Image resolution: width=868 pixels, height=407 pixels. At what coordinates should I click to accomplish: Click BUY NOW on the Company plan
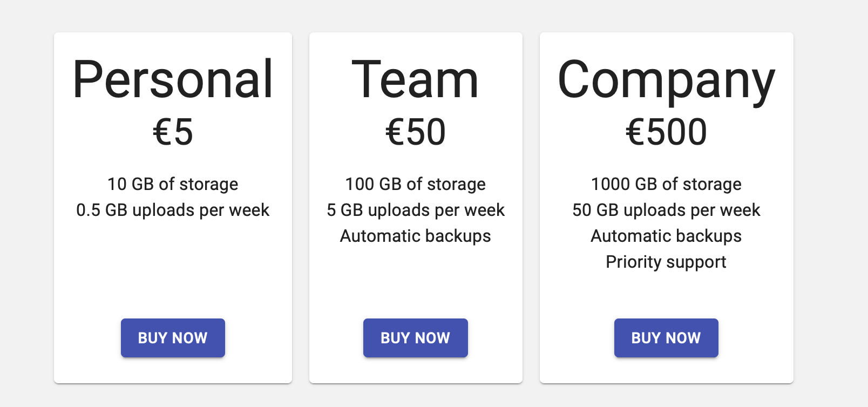tap(666, 338)
